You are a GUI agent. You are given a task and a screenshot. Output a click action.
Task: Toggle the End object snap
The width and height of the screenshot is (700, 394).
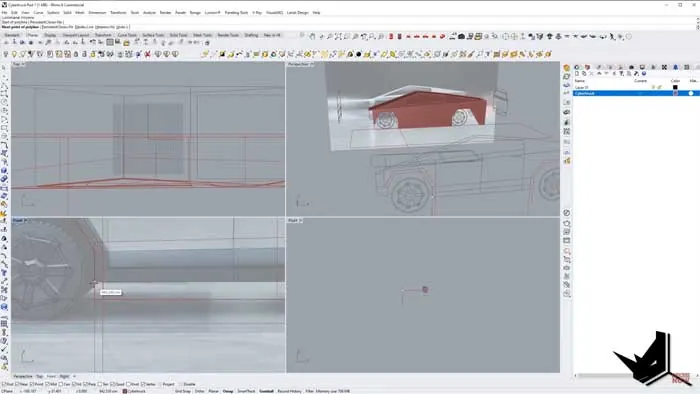coord(8,384)
